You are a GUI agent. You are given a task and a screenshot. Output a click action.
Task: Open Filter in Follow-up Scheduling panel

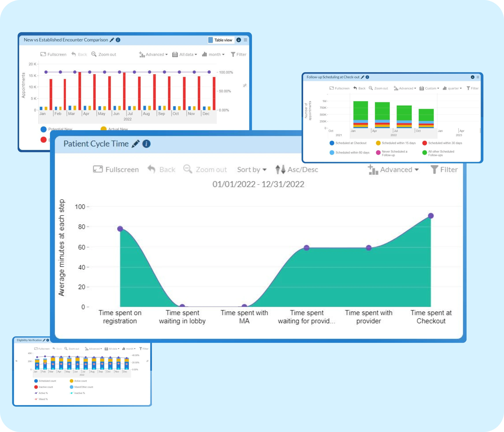click(x=472, y=88)
